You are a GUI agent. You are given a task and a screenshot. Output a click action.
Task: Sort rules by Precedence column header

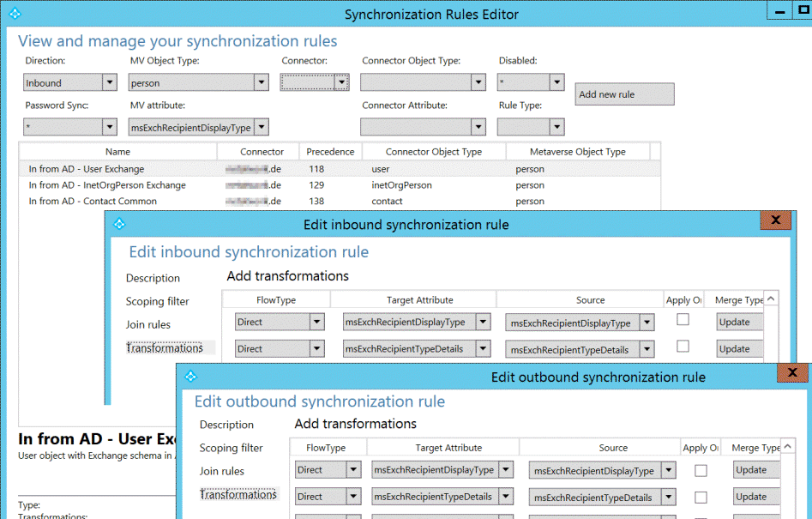click(330, 152)
